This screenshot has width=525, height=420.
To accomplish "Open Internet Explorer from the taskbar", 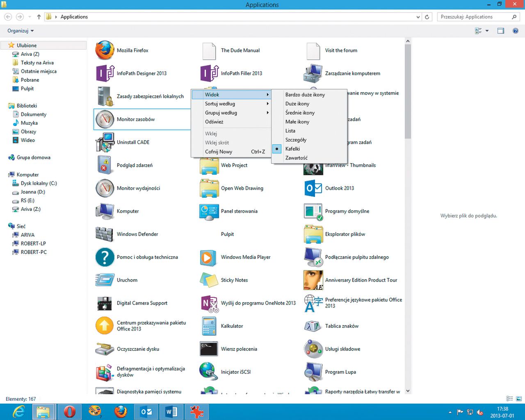I will pyautogui.click(x=19, y=411).
